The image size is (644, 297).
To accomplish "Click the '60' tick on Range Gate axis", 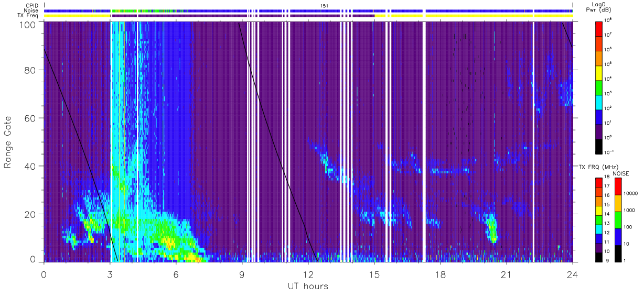I will coord(30,118).
